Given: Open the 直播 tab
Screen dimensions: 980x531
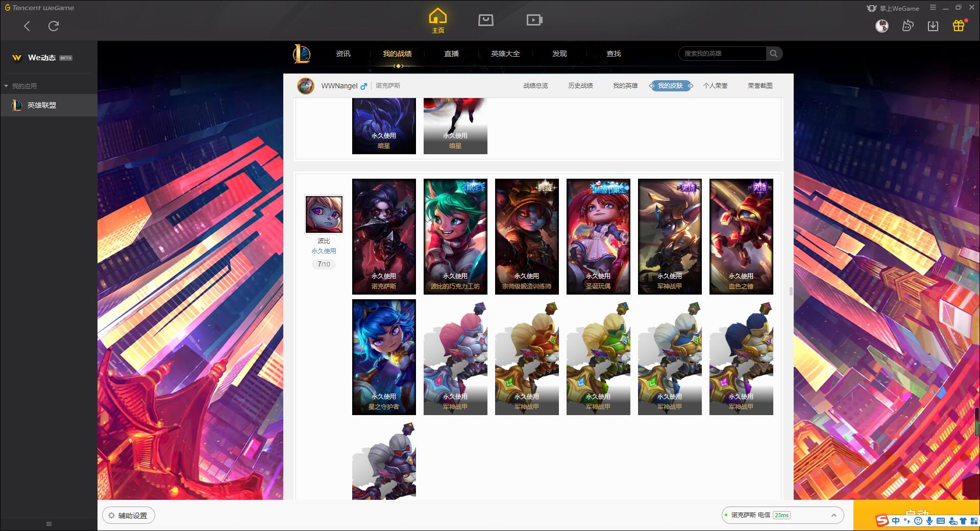Looking at the screenshot, I should (x=451, y=54).
